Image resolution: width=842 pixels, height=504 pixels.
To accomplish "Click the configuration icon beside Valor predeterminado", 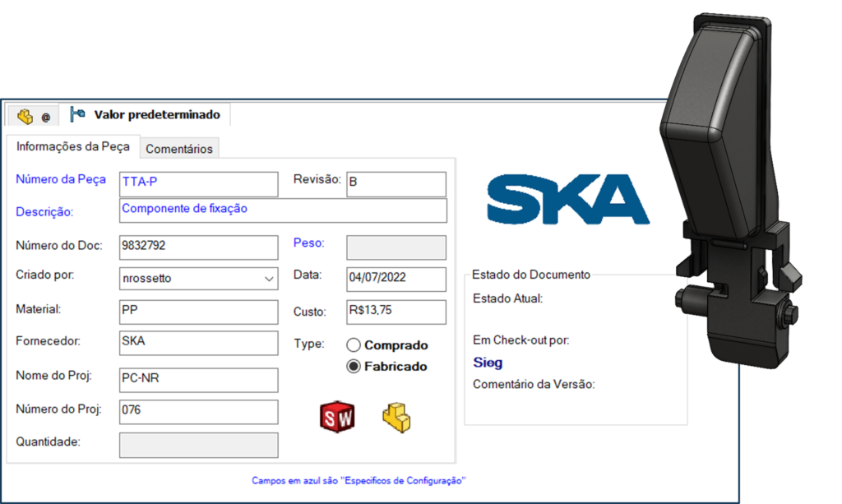I will click(78, 115).
